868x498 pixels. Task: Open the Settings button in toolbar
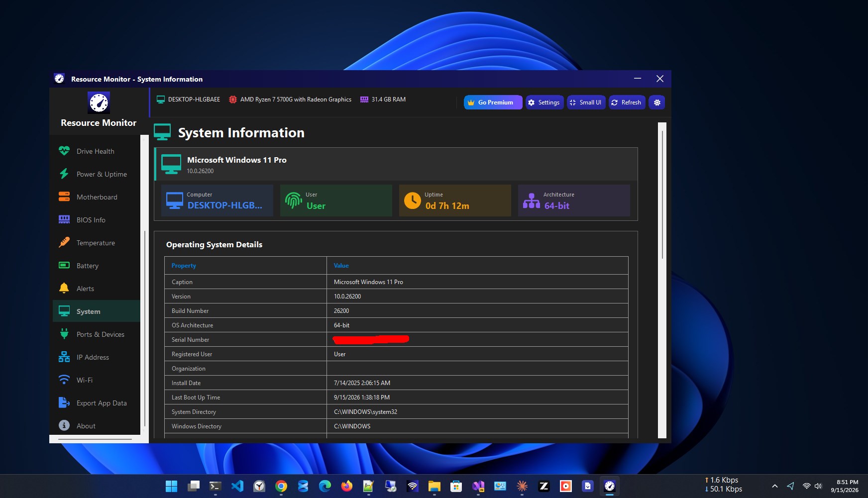544,102
